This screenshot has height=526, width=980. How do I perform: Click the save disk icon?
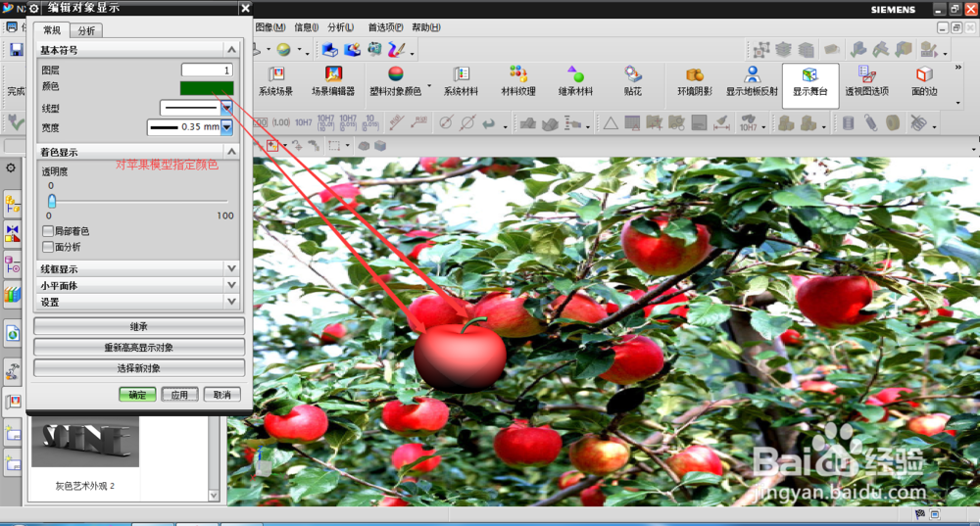tap(16, 49)
